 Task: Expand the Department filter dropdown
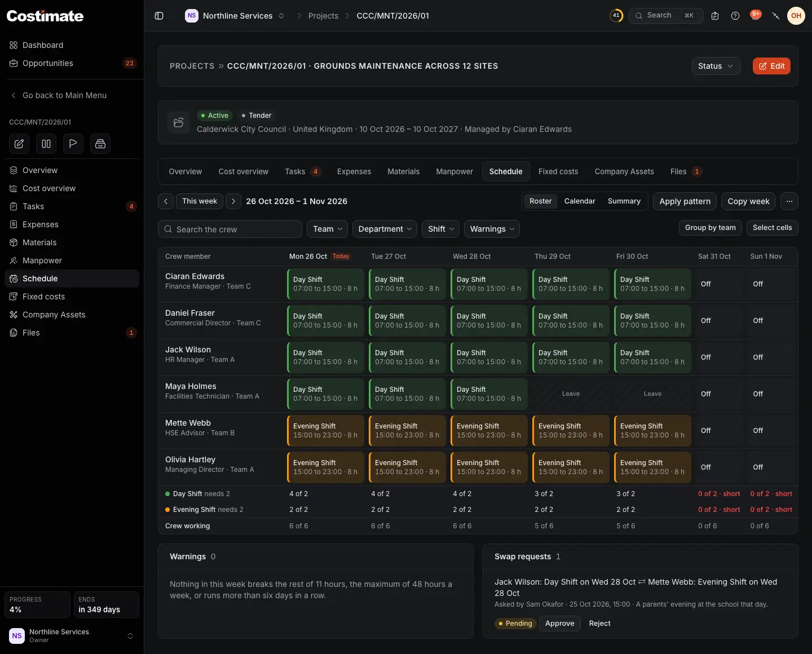point(385,229)
